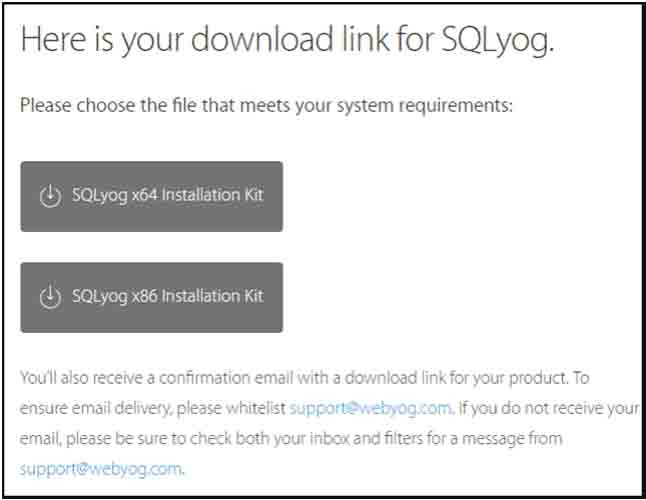
Task: Click the words 'system requirements' in the subtitle
Action: 424,106
